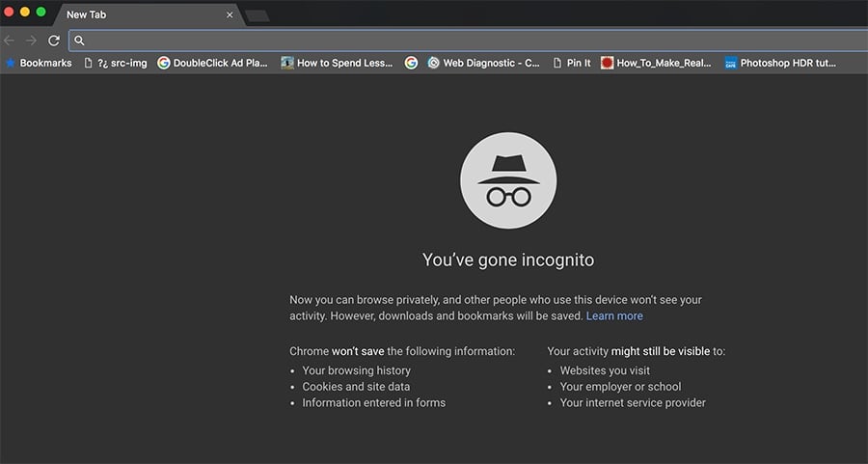
Task: Click the incognito hat and glasses icon
Action: point(508,180)
